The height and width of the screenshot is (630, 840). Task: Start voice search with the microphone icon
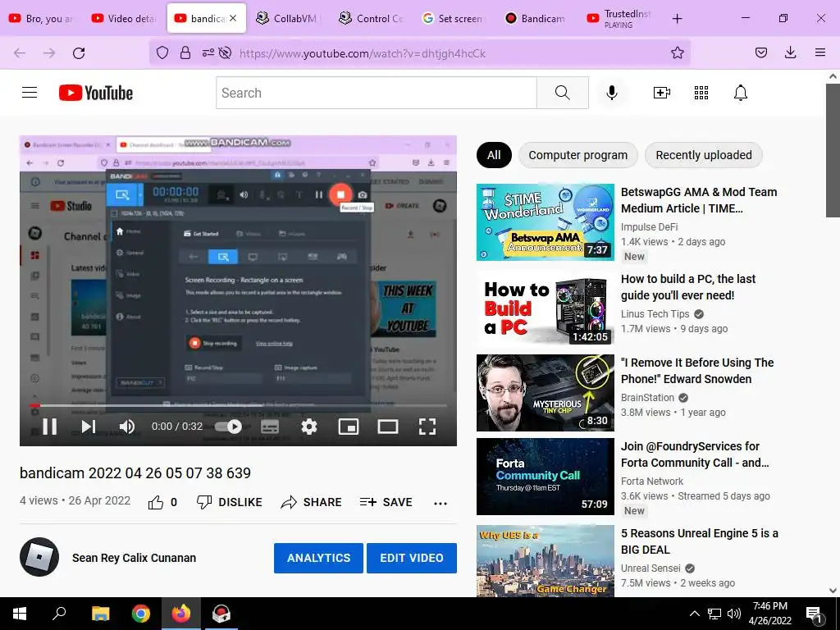tap(611, 93)
